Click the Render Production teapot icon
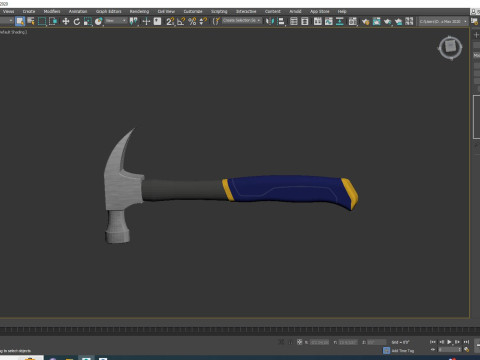The height and width of the screenshot is (360, 480). click(x=387, y=21)
